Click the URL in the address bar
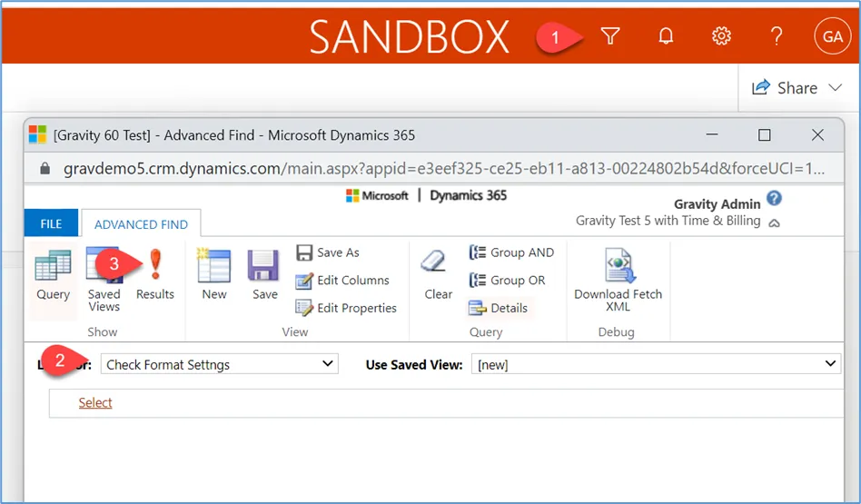Screen dimensions: 861x504 pos(444,169)
